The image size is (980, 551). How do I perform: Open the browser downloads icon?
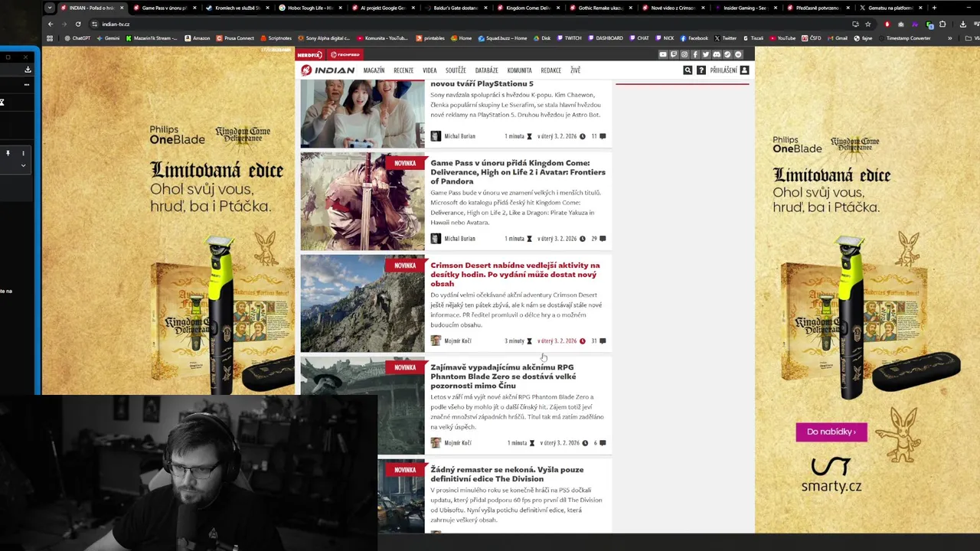point(963,24)
